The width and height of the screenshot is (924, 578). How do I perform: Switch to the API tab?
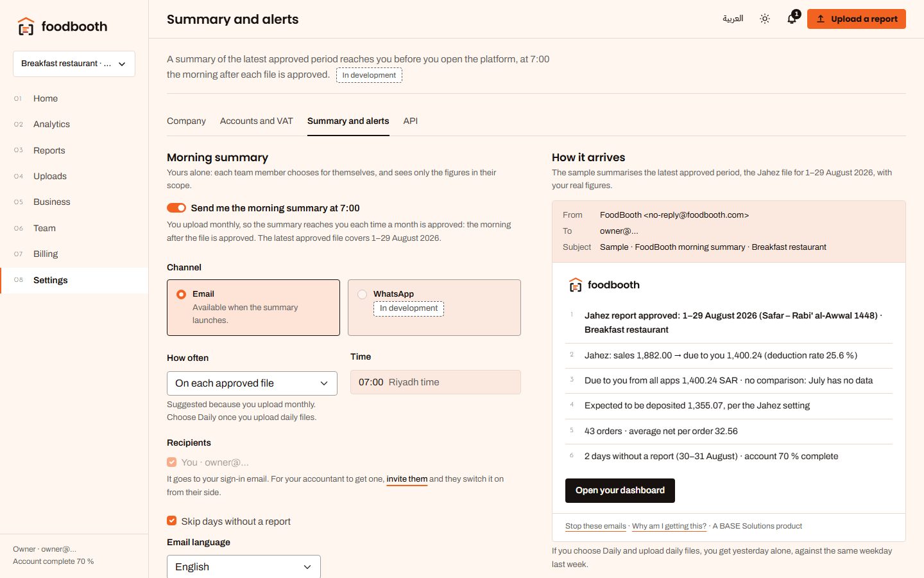pyautogui.click(x=411, y=121)
